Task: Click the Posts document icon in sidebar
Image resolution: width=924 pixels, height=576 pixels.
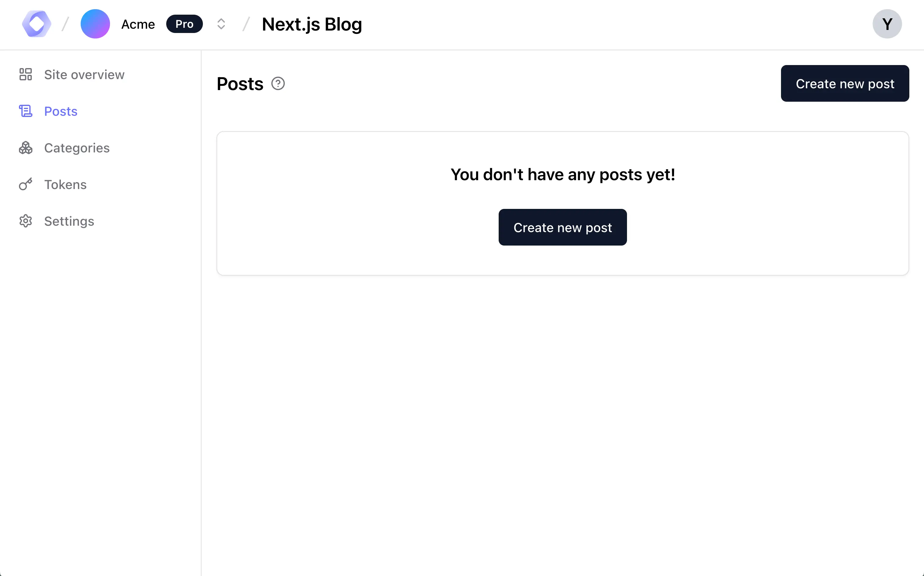Action: pos(25,111)
